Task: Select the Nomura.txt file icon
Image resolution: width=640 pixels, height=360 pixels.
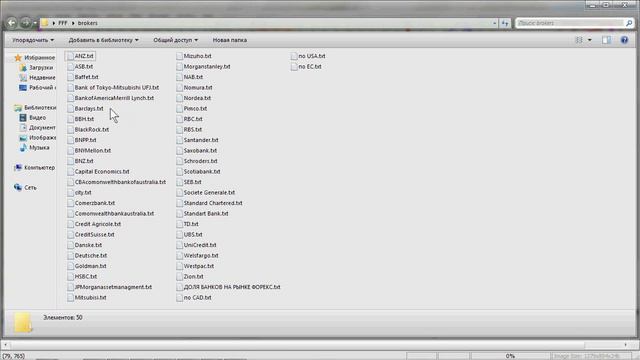Action: tap(180, 87)
